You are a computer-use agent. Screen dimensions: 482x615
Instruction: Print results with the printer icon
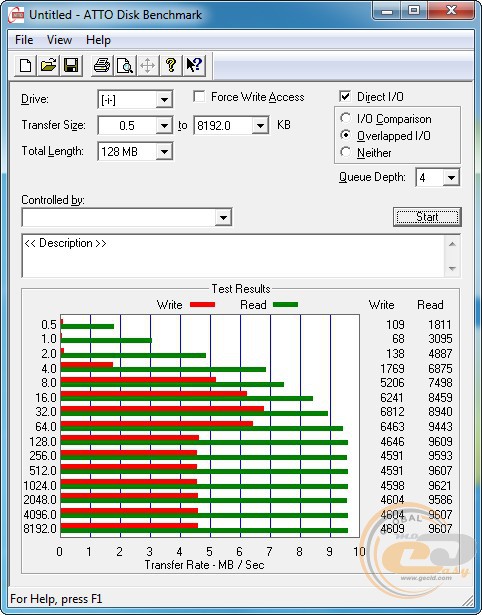[102, 66]
